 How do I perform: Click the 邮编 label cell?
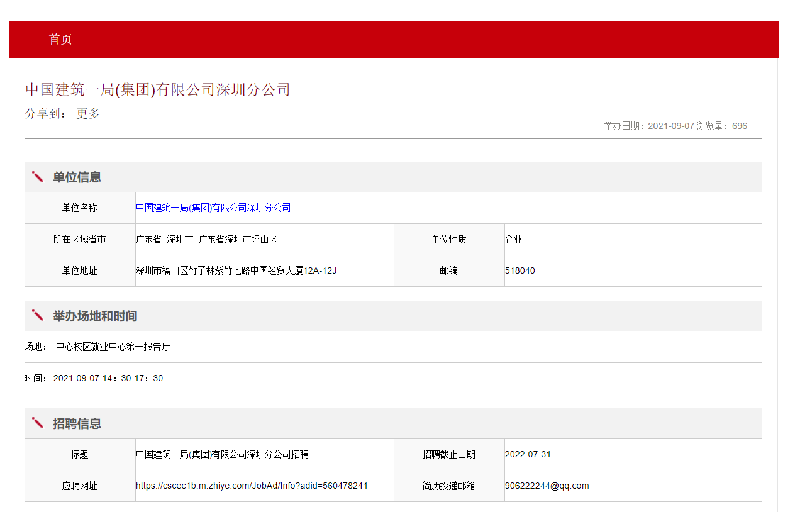[x=449, y=270]
